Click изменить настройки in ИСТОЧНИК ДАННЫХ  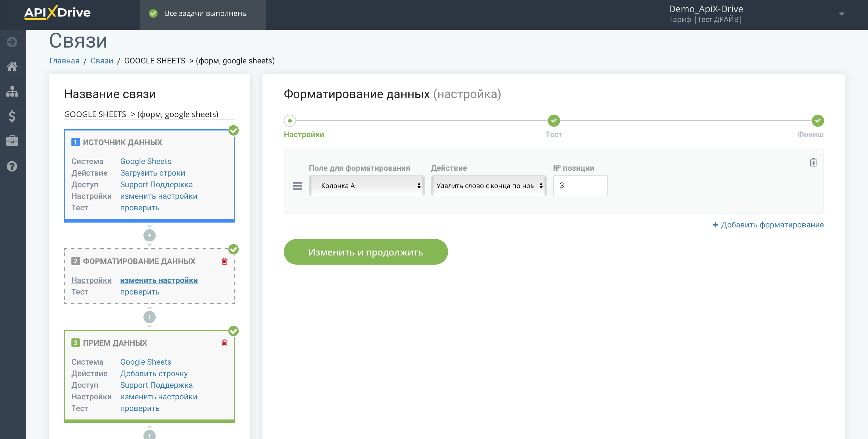click(159, 196)
